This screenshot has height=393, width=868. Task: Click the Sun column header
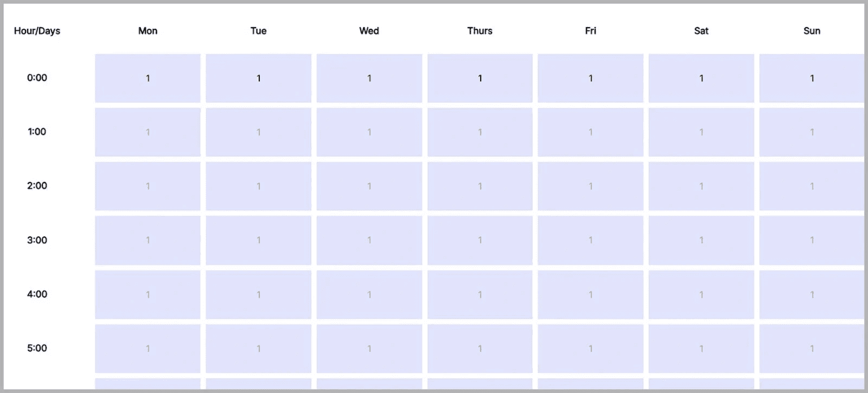click(812, 31)
